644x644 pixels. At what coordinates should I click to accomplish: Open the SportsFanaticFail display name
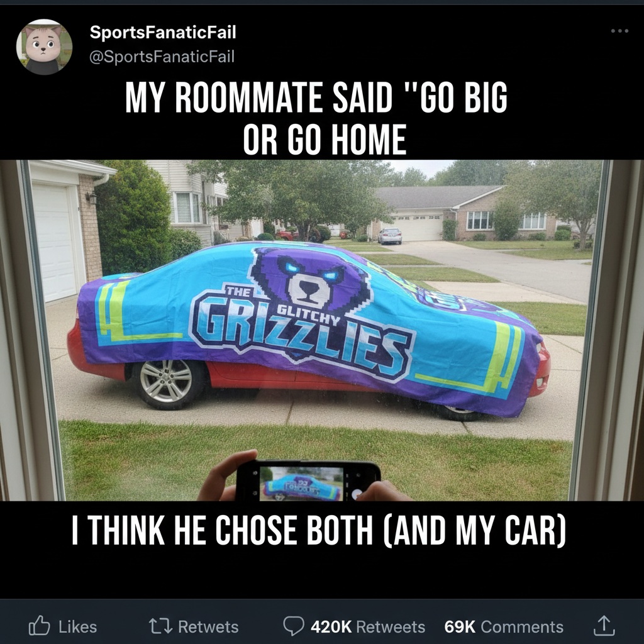163,32
